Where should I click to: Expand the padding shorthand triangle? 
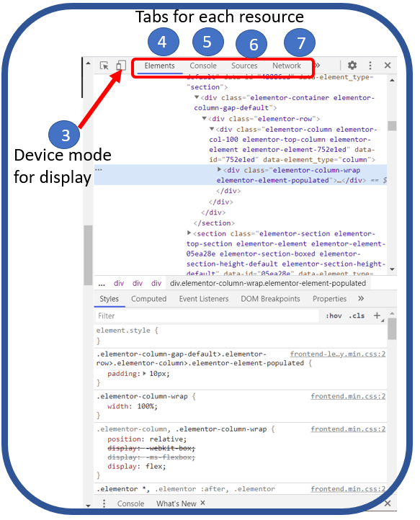144,373
